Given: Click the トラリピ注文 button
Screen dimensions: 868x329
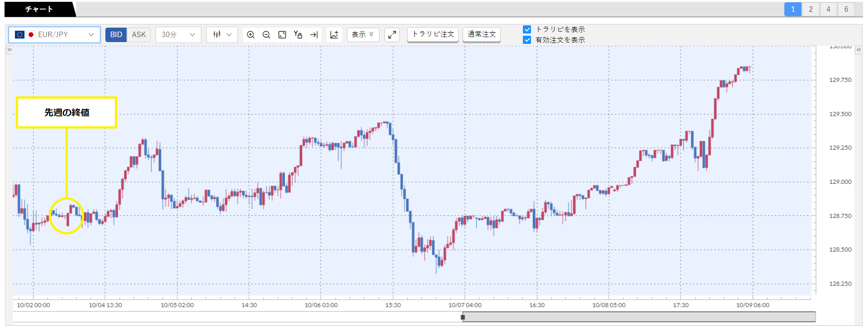Looking at the screenshot, I should [433, 34].
